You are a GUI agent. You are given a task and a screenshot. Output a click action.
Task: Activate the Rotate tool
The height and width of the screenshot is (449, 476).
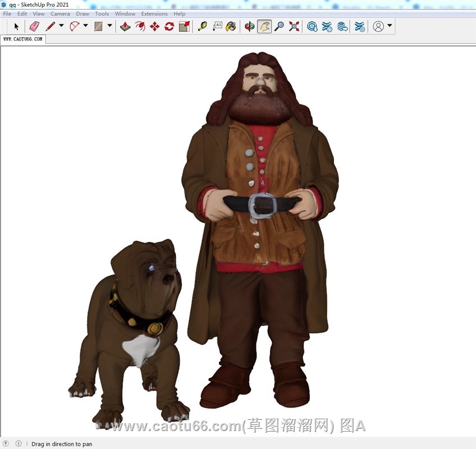(x=169, y=26)
